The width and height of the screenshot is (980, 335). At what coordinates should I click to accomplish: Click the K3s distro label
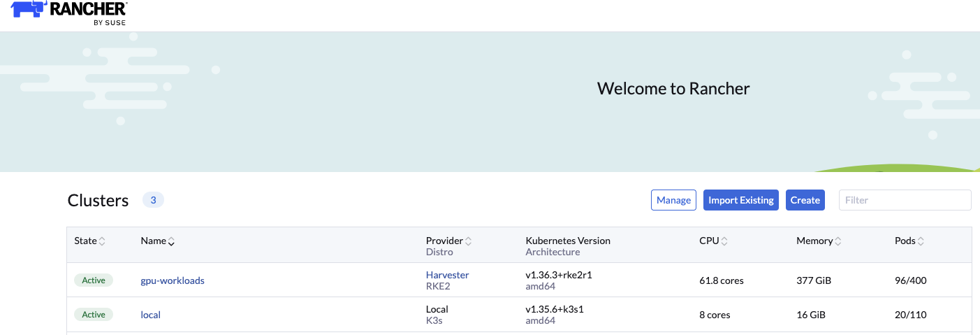click(434, 320)
